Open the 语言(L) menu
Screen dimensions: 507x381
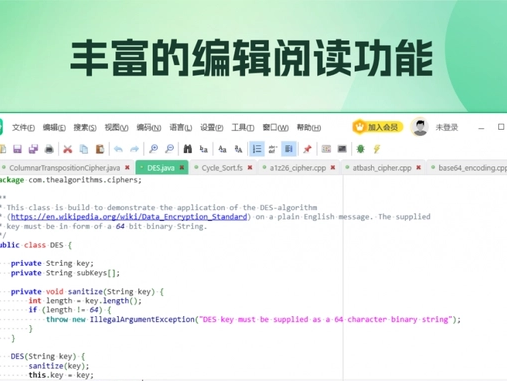pyautogui.click(x=181, y=128)
